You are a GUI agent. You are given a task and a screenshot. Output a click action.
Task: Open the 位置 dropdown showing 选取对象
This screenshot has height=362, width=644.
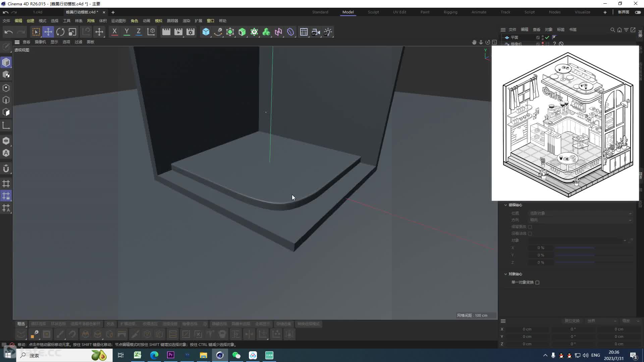click(581, 213)
